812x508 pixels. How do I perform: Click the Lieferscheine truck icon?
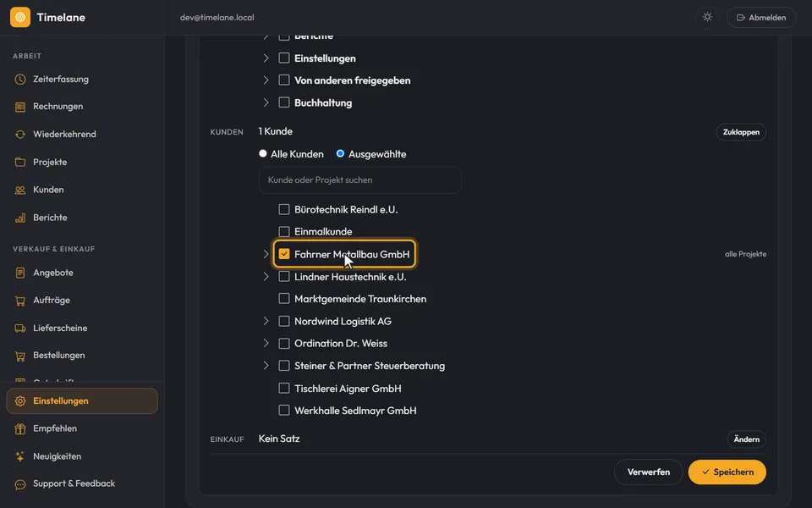coord(20,329)
